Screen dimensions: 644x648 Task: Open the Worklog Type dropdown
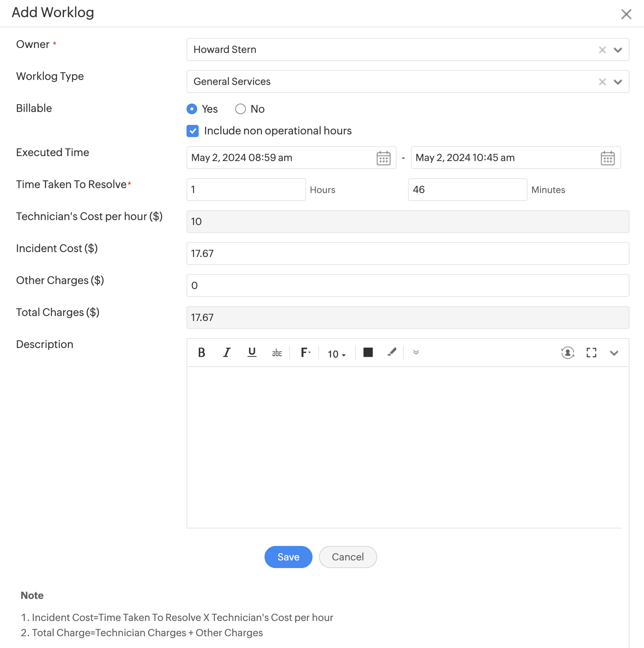pyautogui.click(x=618, y=82)
